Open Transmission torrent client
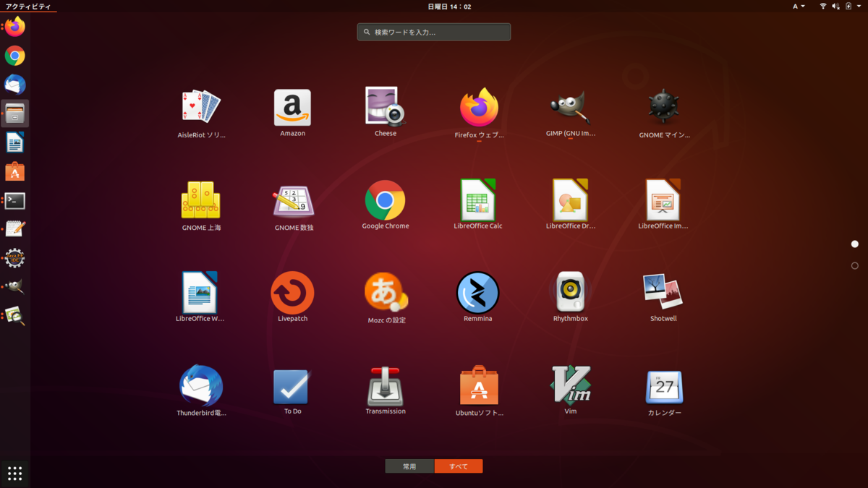Image resolution: width=868 pixels, height=488 pixels. [x=385, y=386]
